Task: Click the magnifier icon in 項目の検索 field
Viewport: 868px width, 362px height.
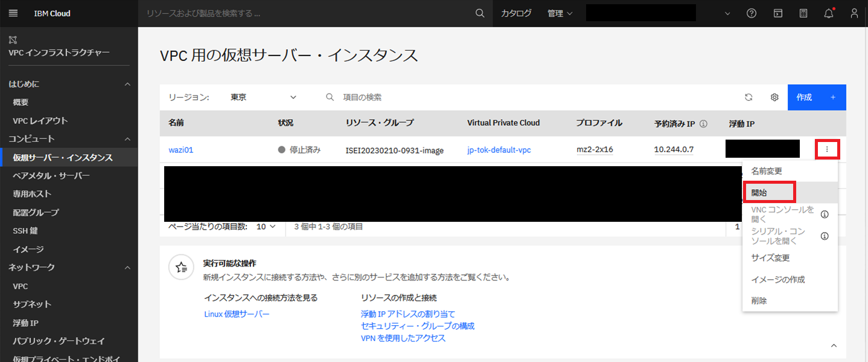Action: [330, 97]
